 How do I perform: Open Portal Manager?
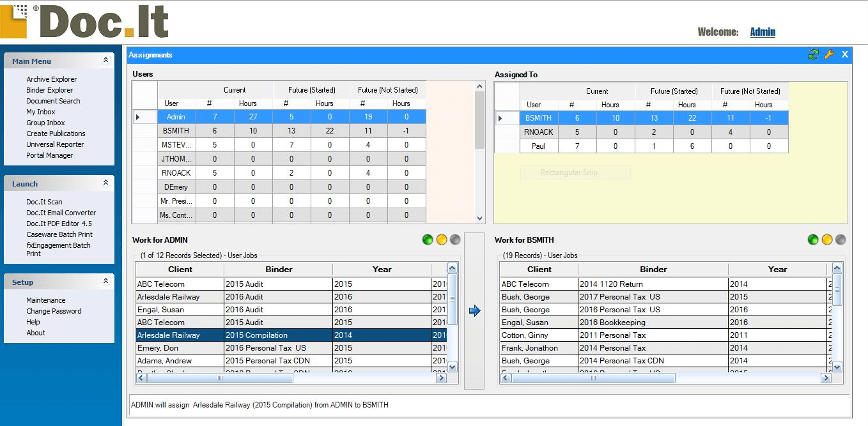click(49, 155)
